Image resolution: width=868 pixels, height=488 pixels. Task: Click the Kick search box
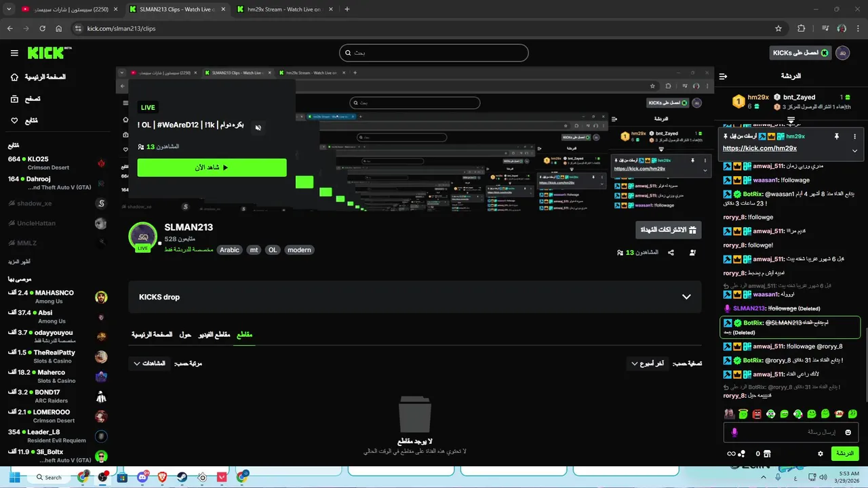433,53
